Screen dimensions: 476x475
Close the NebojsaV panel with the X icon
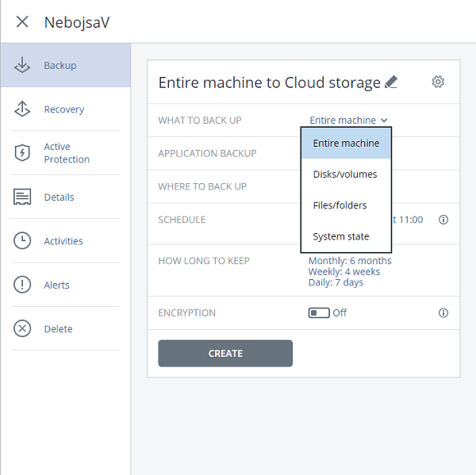point(22,22)
